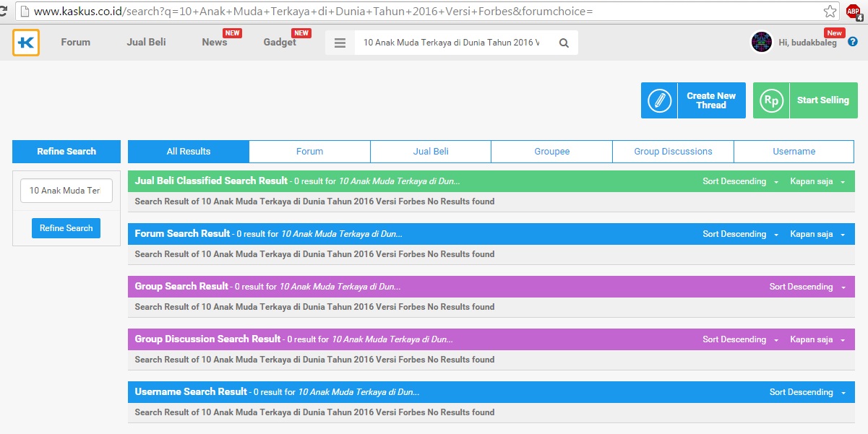
Task: Click the Rp start selling icon
Action: 771,100
